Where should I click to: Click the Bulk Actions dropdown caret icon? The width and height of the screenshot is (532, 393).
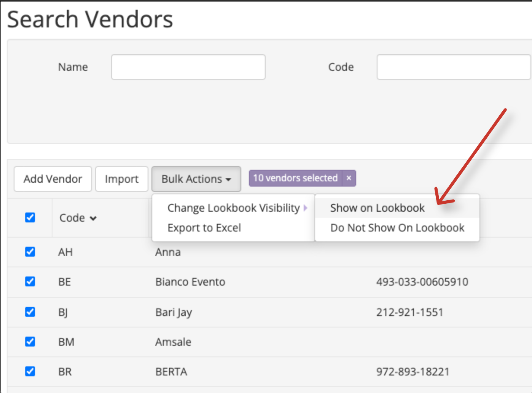pyautogui.click(x=228, y=179)
